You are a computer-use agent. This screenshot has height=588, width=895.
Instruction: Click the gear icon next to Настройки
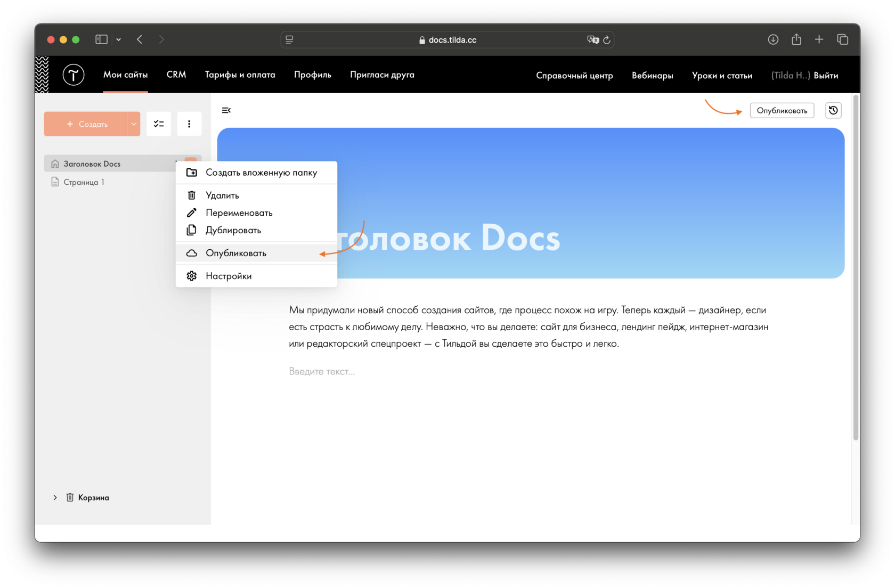[192, 276]
